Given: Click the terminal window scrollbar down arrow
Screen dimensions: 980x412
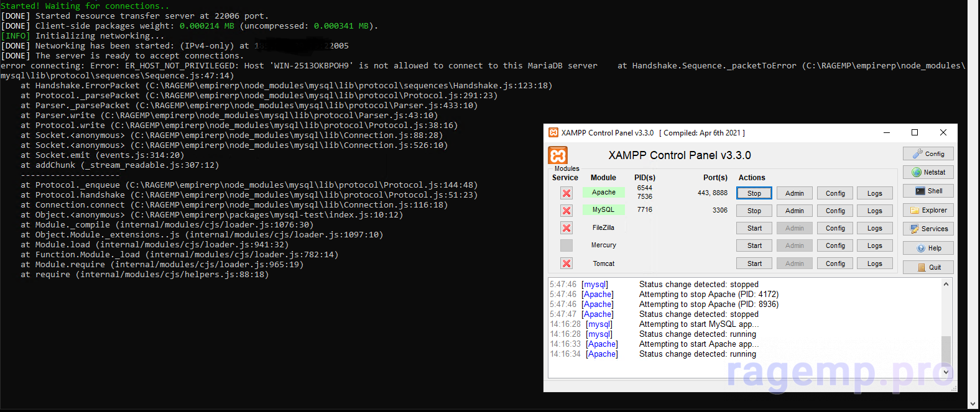Looking at the screenshot, I should (974, 404).
